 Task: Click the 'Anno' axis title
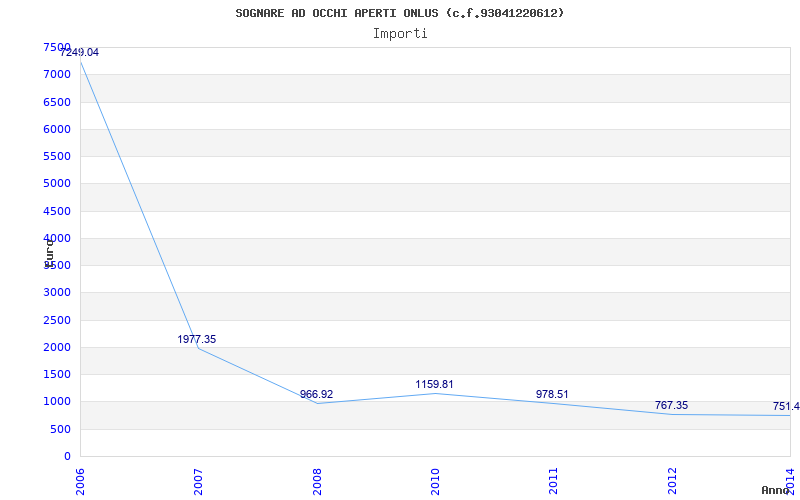pyautogui.click(x=776, y=490)
